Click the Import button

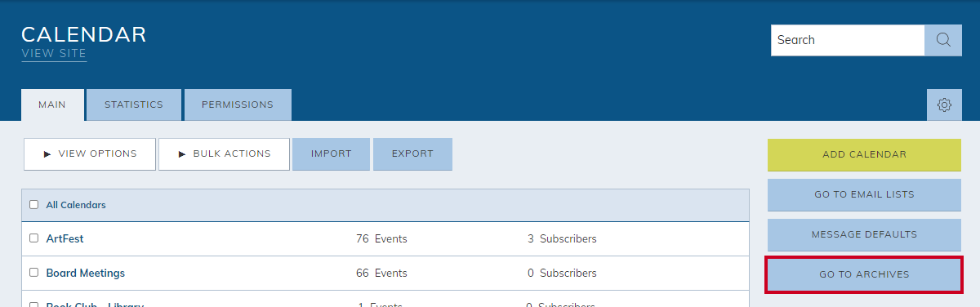tap(331, 153)
